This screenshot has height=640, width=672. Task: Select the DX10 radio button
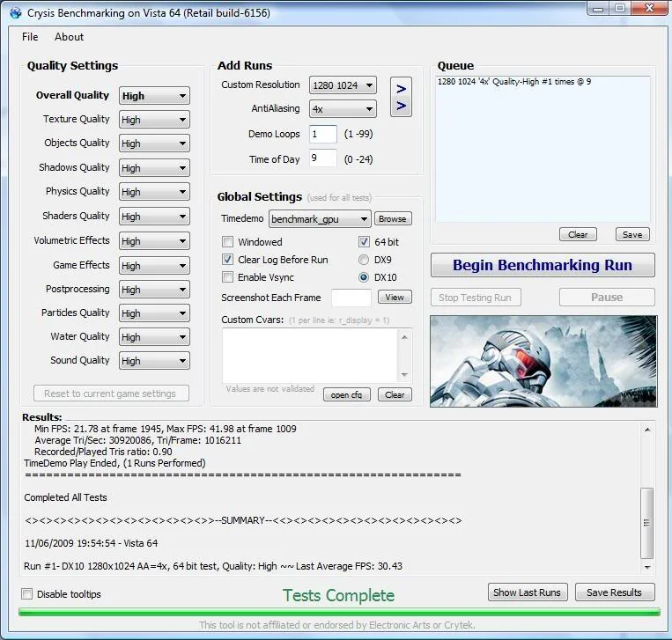click(x=364, y=277)
